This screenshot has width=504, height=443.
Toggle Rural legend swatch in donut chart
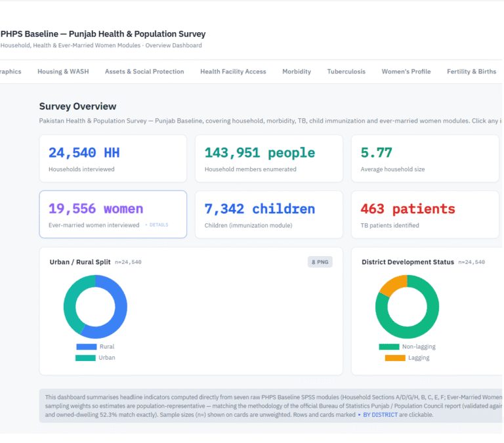tap(87, 347)
